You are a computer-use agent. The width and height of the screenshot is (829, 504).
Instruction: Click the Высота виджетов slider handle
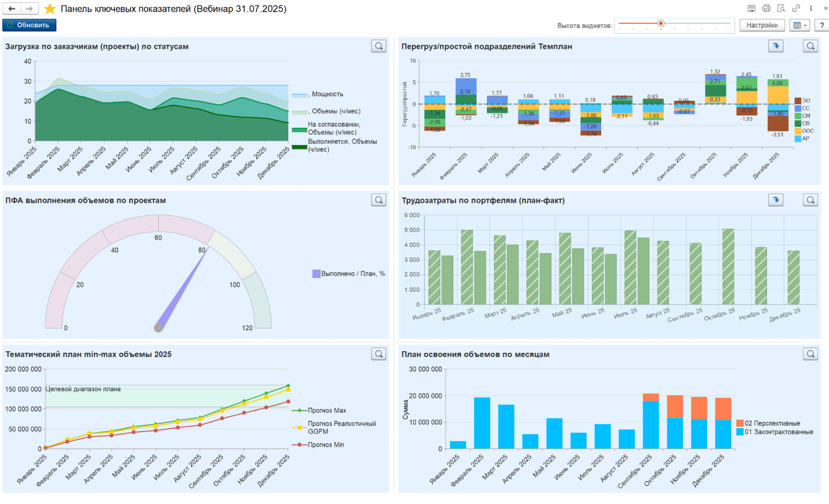(660, 24)
